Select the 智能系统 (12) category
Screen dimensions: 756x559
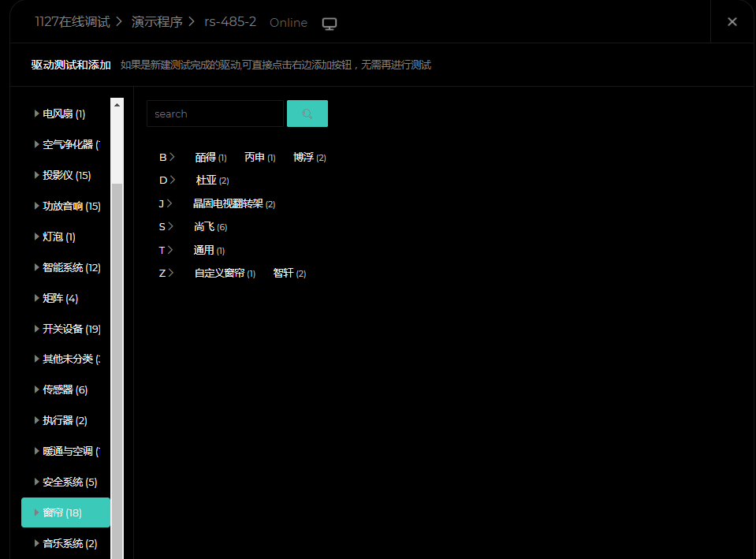click(71, 267)
